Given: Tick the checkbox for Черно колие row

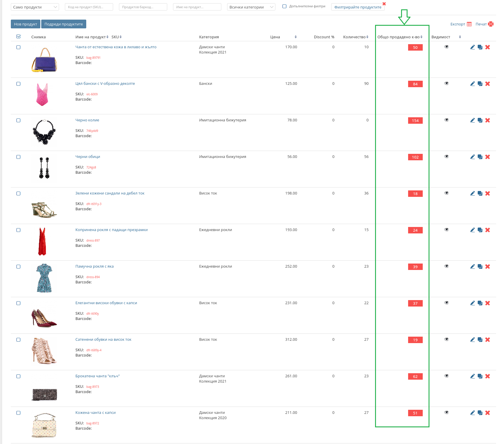Looking at the screenshot, I should [x=18, y=121].
